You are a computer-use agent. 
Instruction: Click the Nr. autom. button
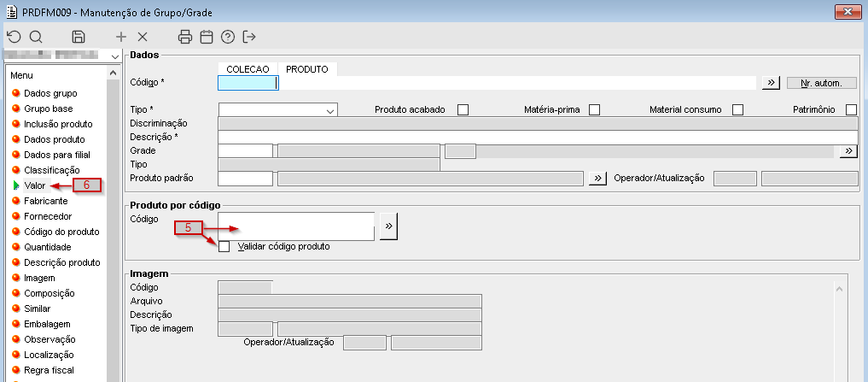coord(822,83)
